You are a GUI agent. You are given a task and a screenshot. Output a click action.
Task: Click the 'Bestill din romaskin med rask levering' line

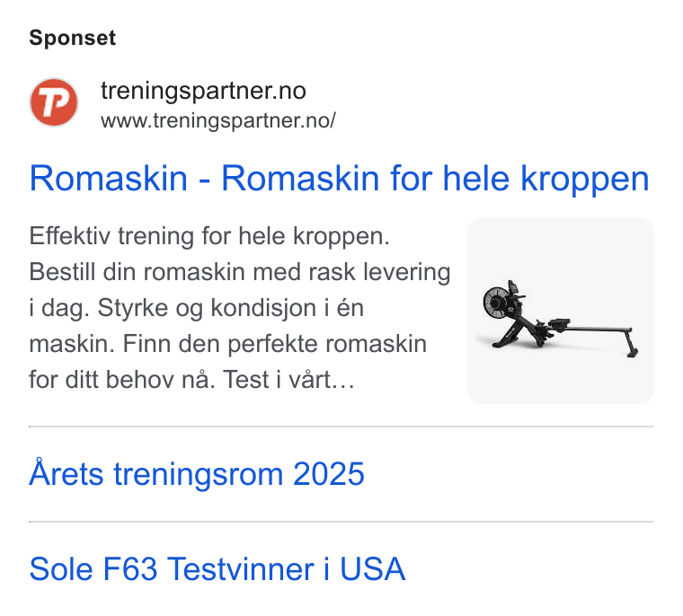click(240, 272)
